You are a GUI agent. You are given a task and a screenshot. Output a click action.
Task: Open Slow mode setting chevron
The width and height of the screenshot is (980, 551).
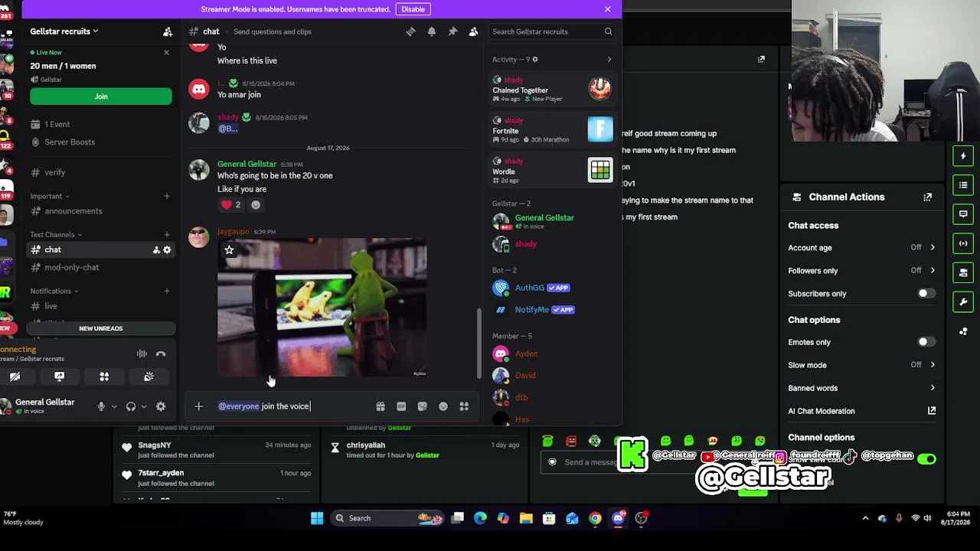tap(933, 365)
